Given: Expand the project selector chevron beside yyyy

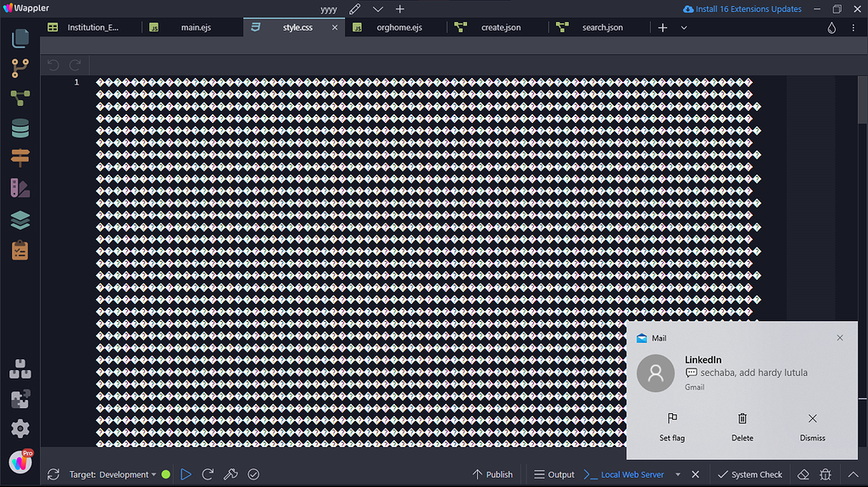Looking at the screenshot, I should [x=378, y=9].
